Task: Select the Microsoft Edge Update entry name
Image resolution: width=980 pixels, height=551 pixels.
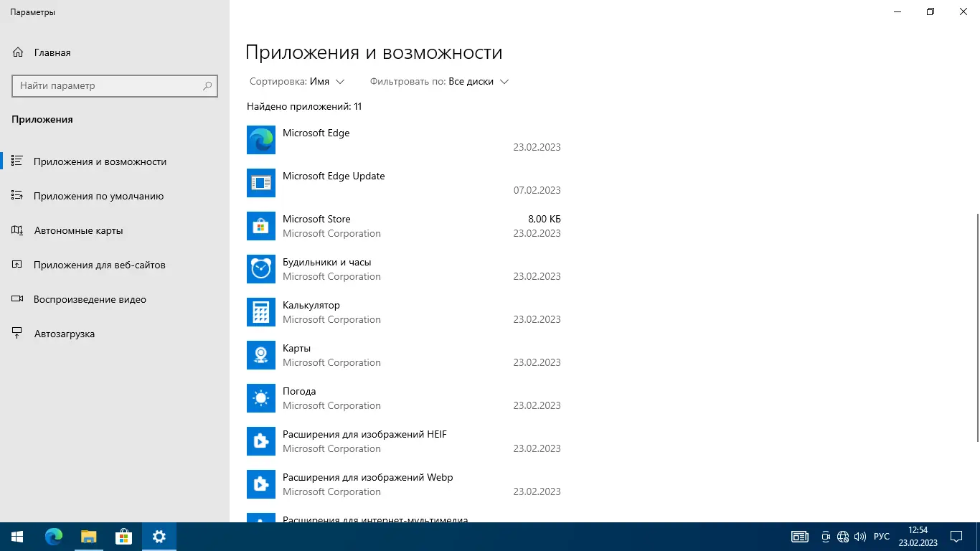Action: (334, 176)
